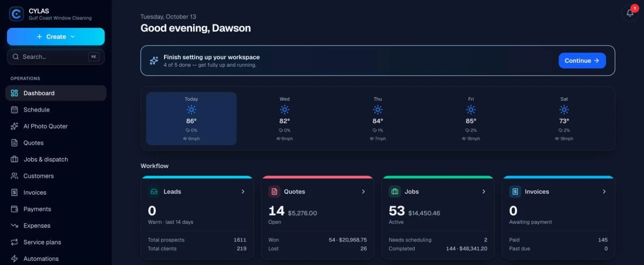This screenshot has height=265, width=644.
Task: Click the Jobs & dispatch briefcase icon
Action: tap(15, 159)
